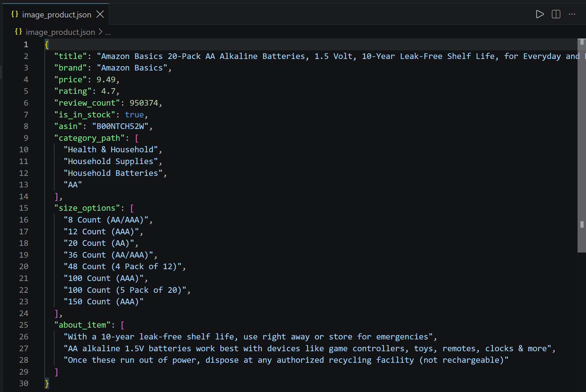Click the line starting "AA alkaline 1.5V batteries"
Viewport: 586px width, 392px height.
coord(307,348)
